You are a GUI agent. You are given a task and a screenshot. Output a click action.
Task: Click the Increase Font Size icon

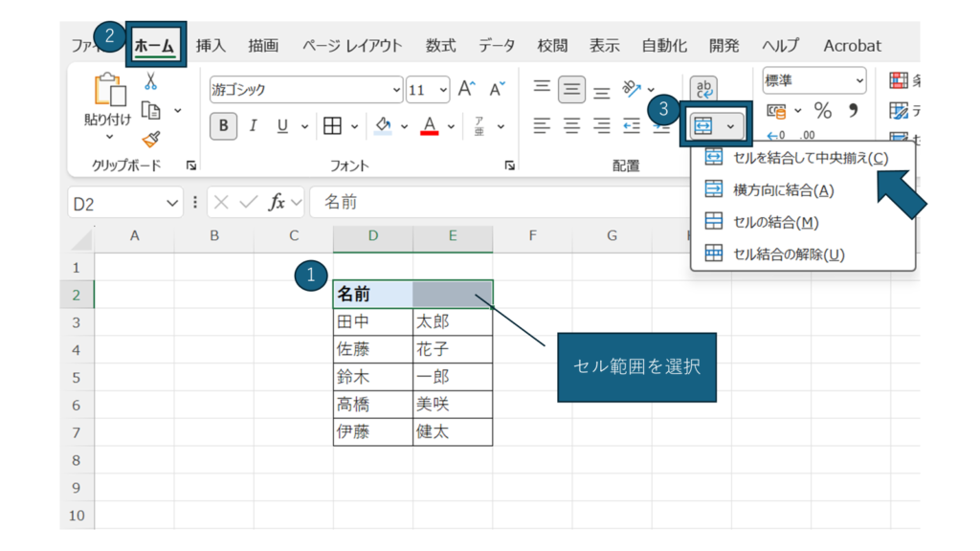(x=466, y=90)
